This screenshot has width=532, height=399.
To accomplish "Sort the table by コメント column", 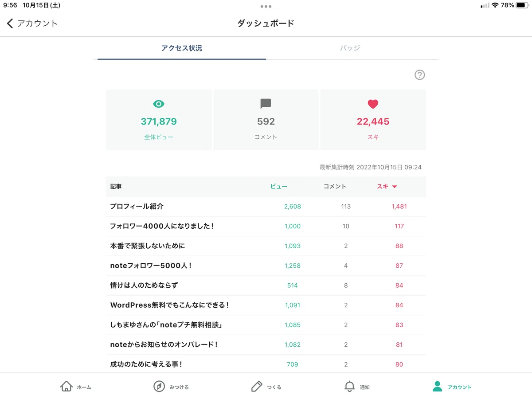I will pos(335,187).
